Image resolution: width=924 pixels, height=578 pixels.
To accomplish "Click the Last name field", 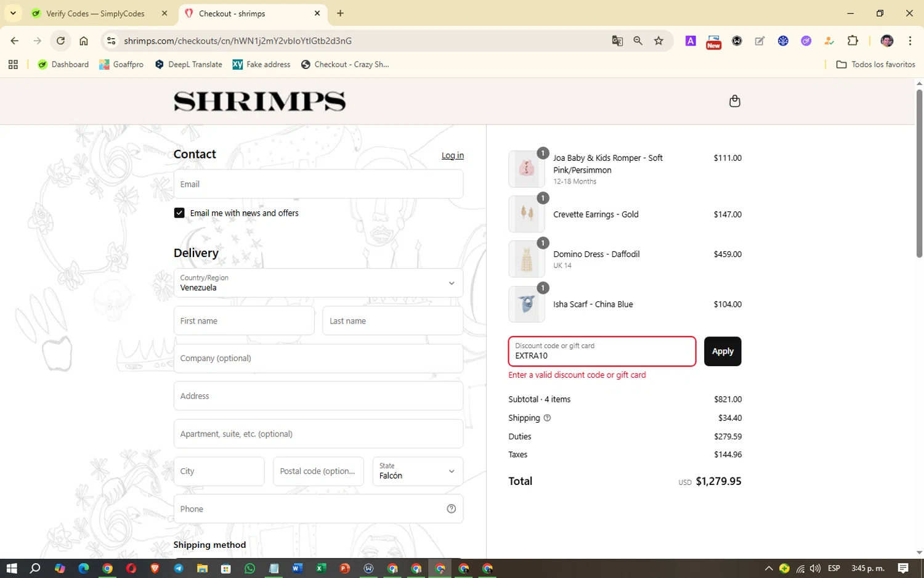I will (392, 321).
